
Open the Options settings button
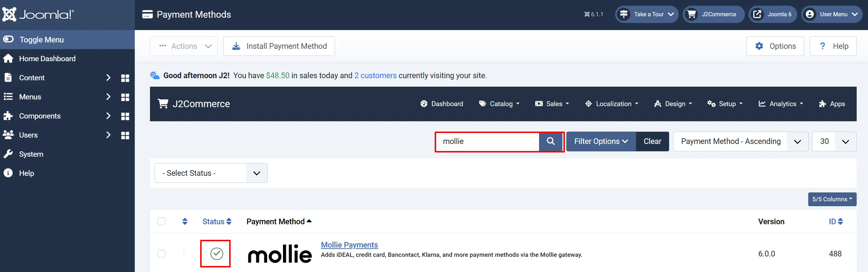[x=775, y=46]
